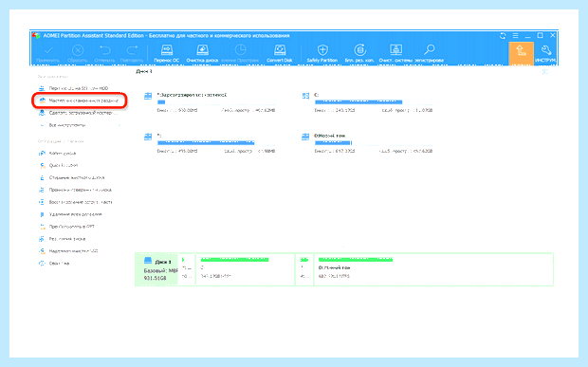
Task: Select the C: partition card
Action: [x=367, y=102]
